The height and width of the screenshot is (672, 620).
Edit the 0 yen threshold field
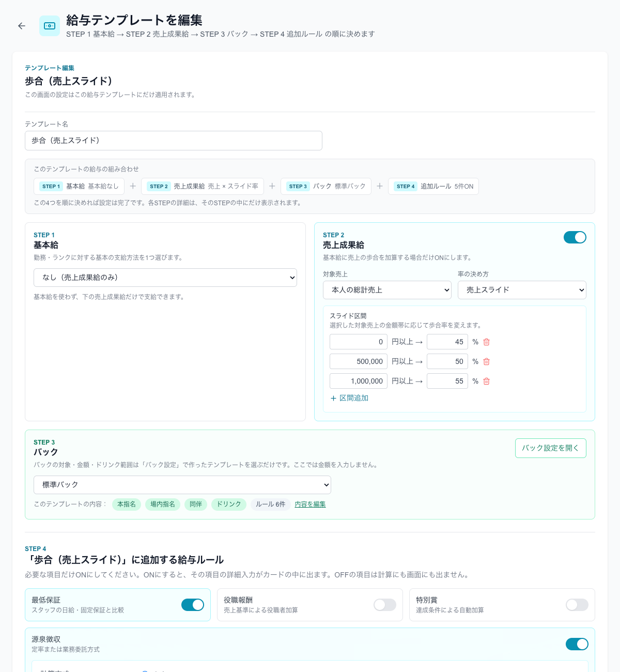coord(359,342)
